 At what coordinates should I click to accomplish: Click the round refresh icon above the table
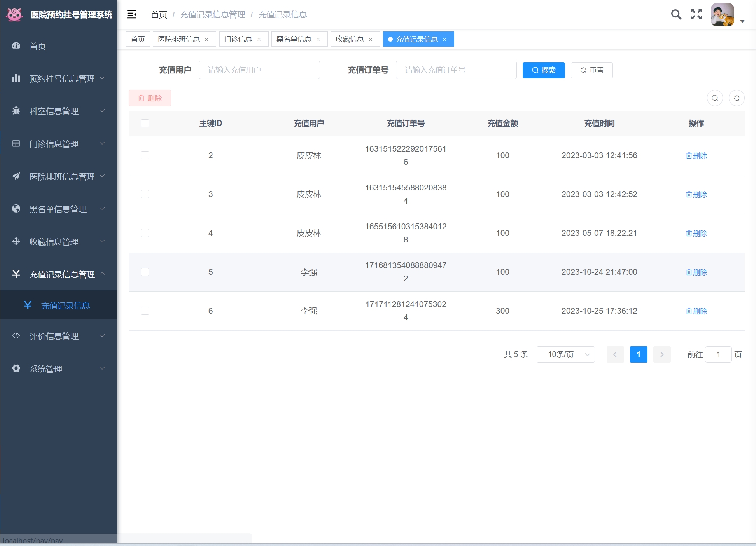coord(736,98)
